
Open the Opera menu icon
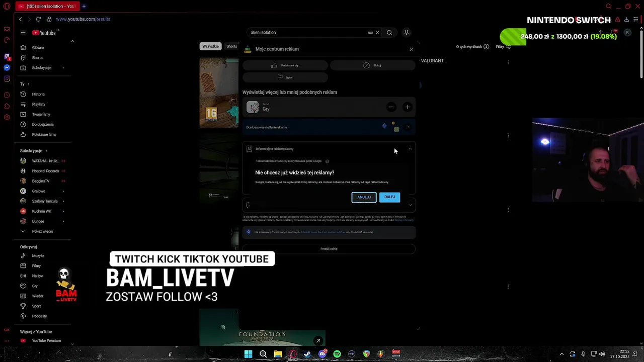click(x=7, y=6)
